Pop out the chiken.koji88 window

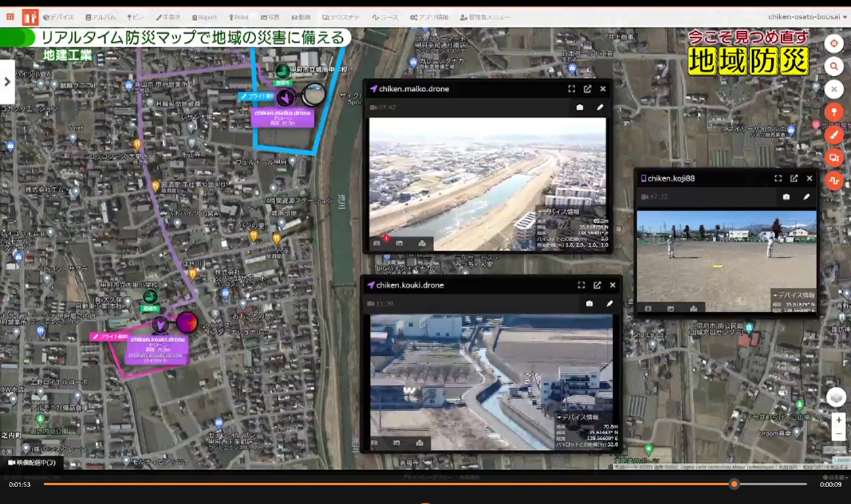coord(794,178)
